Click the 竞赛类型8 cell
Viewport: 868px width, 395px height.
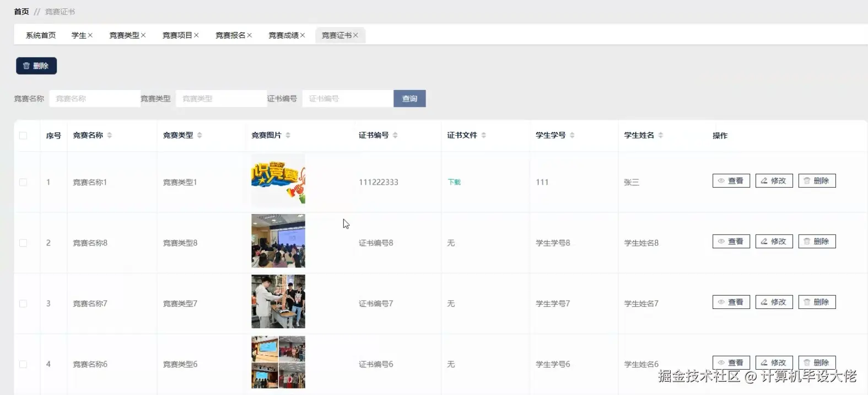click(x=180, y=243)
